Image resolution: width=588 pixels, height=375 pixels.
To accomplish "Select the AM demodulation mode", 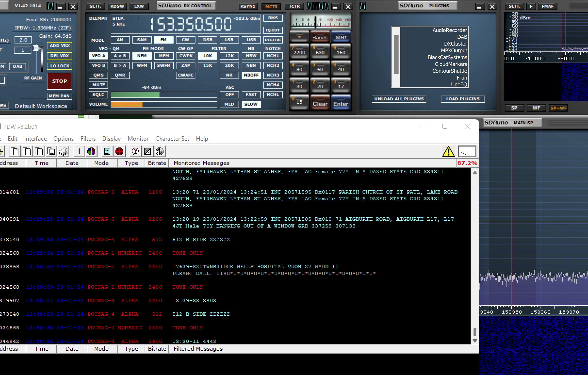I will point(120,40).
